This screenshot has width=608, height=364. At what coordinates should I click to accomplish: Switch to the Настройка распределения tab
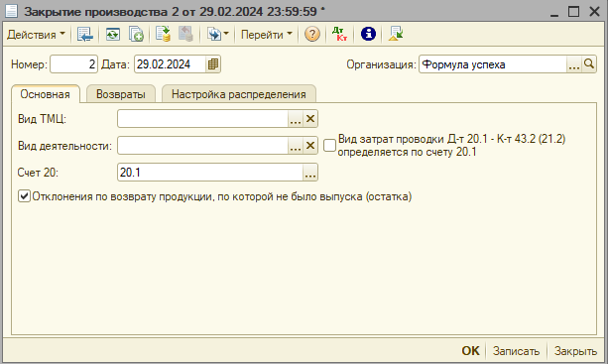(239, 94)
